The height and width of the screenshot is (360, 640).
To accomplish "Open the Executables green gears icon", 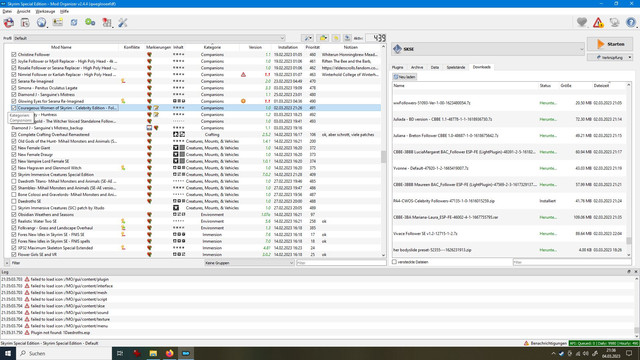I will click(90, 23).
